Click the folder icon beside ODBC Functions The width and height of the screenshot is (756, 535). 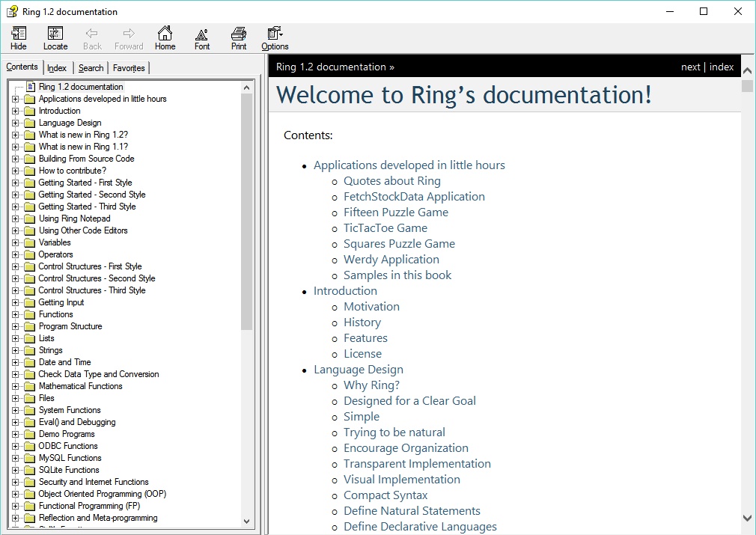point(30,446)
